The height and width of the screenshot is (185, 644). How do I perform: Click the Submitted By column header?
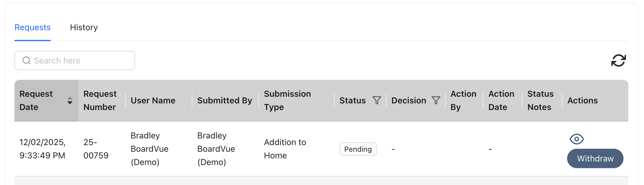pyautogui.click(x=225, y=100)
